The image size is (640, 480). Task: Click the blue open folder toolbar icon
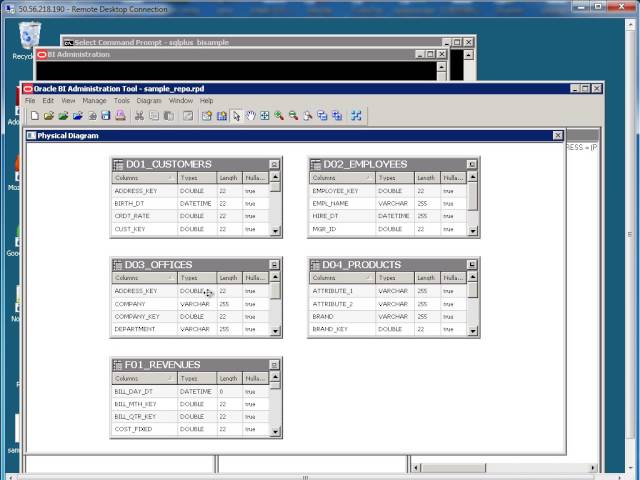click(78, 116)
